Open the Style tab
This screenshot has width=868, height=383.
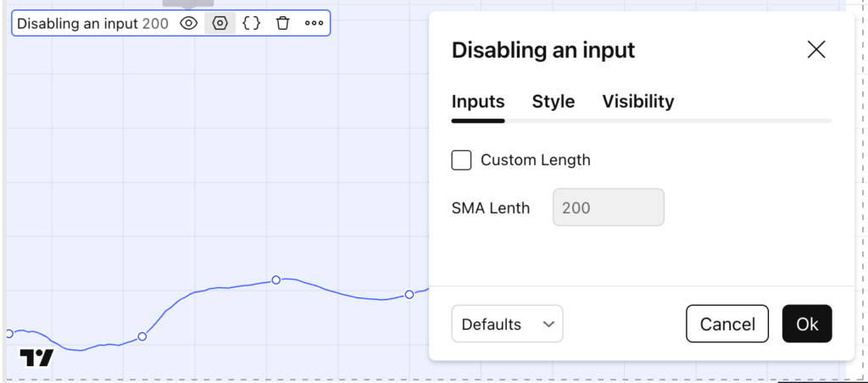[x=553, y=102]
